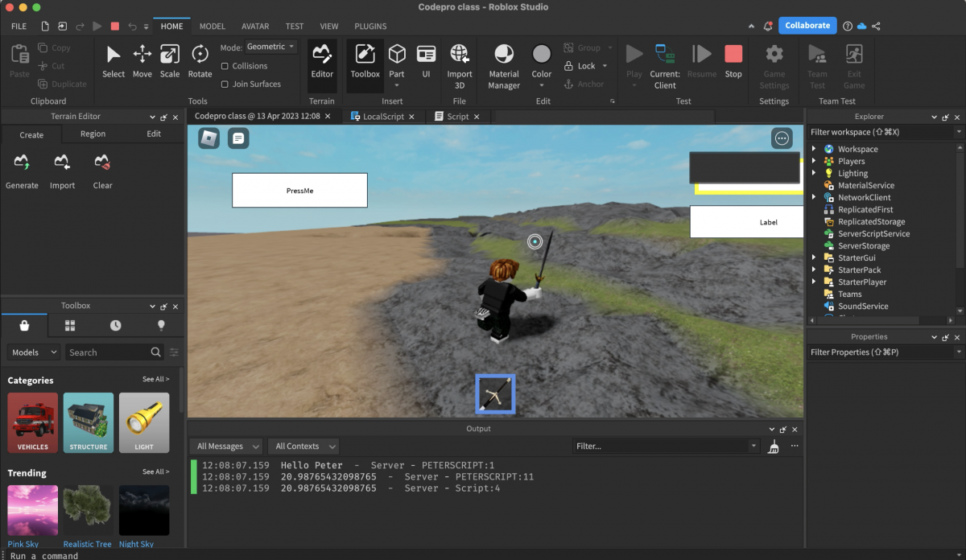
Task: Open the All Messages dropdown
Action: [229, 447]
